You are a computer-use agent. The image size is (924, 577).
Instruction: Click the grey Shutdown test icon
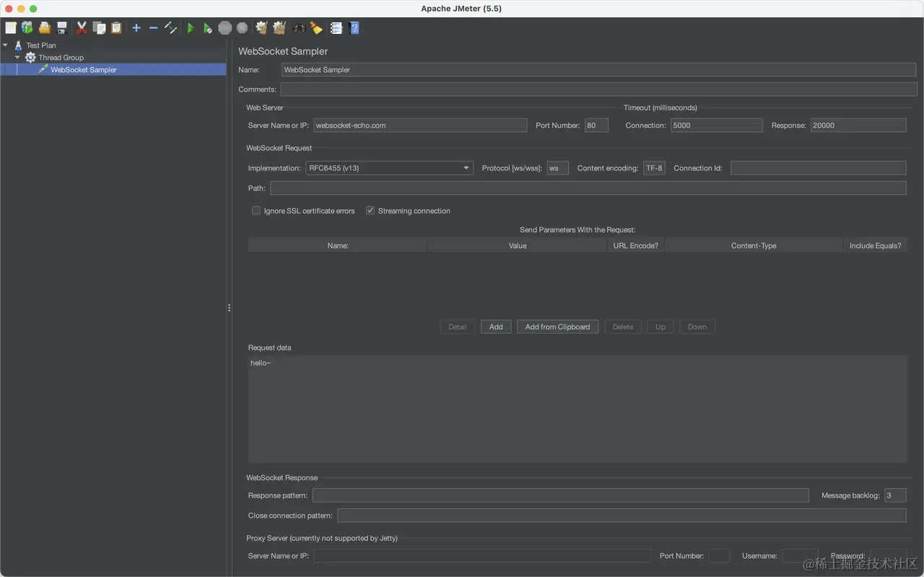tap(242, 28)
